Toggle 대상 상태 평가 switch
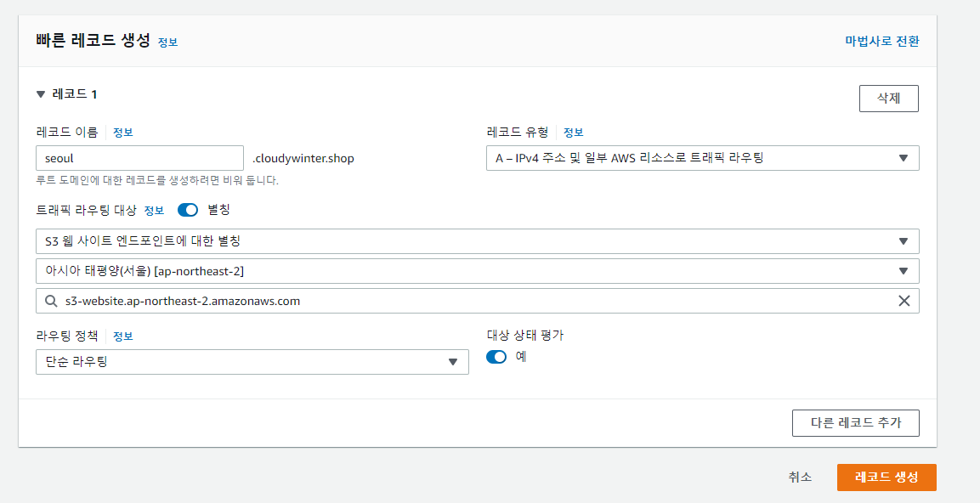Screen dimensions: 980x503 click(x=496, y=357)
